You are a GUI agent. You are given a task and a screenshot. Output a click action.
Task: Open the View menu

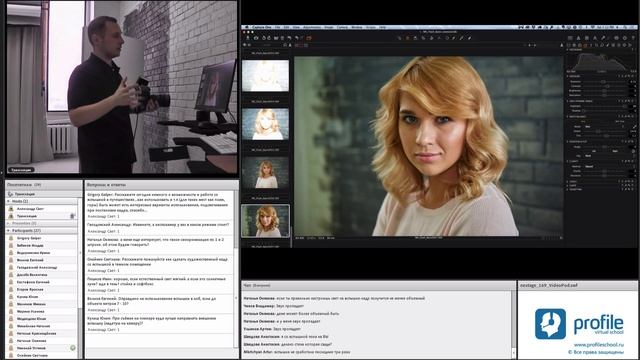(x=296, y=27)
